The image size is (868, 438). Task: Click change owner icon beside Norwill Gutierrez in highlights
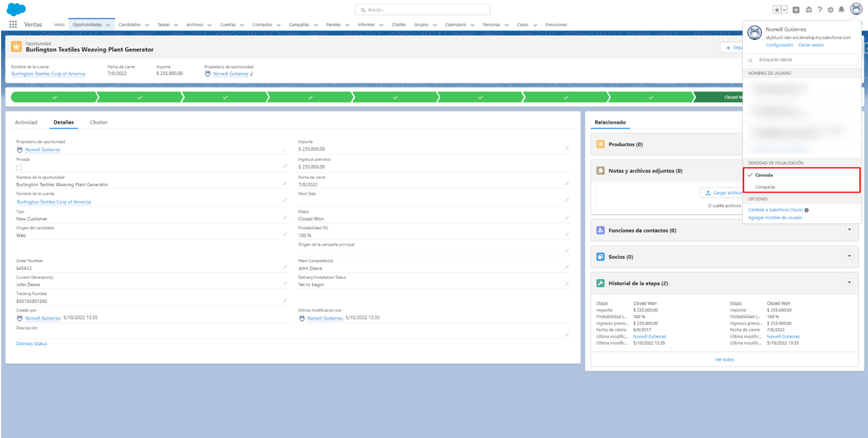252,74
